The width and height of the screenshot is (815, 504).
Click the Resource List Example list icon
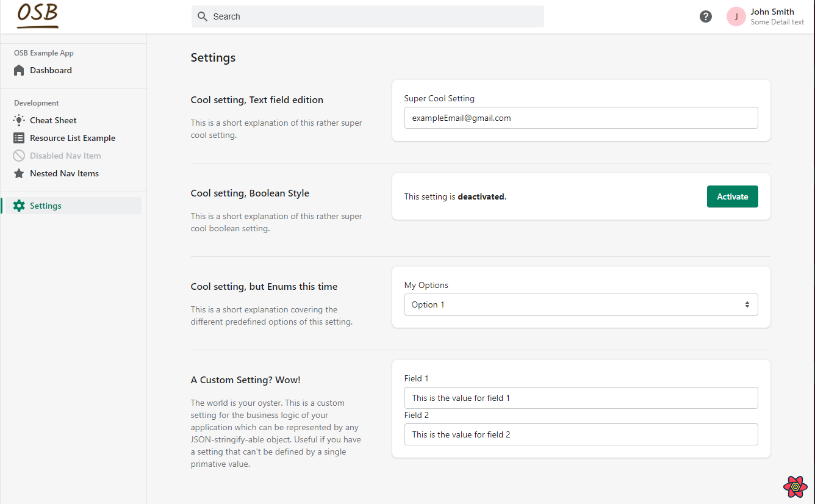[19, 138]
